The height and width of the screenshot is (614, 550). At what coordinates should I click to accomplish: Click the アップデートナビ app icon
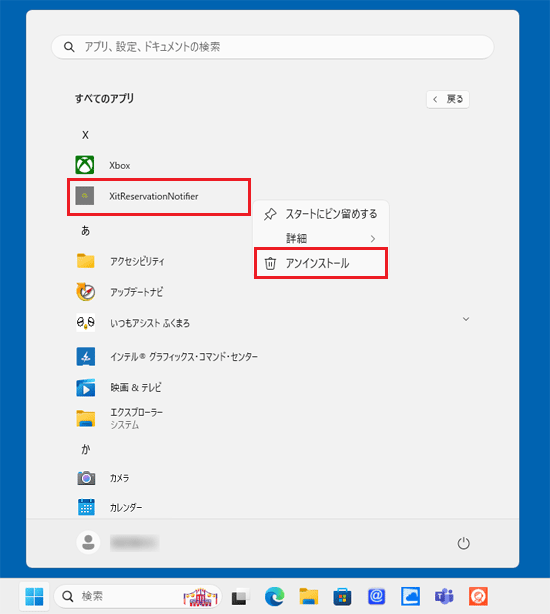[x=86, y=292]
